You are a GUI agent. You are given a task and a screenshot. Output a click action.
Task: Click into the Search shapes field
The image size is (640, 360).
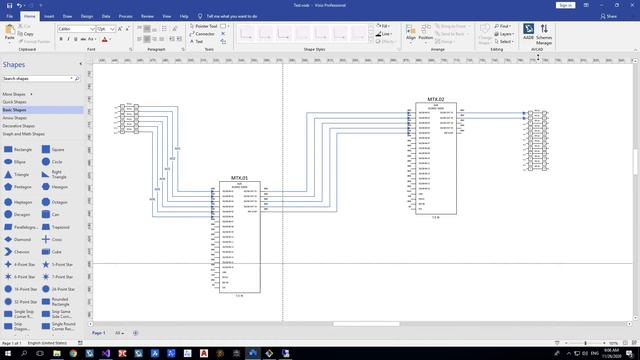coord(36,78)
